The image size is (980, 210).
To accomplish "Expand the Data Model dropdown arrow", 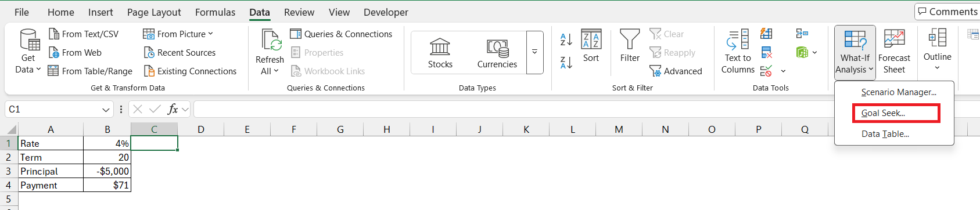I will click(814, 53).
